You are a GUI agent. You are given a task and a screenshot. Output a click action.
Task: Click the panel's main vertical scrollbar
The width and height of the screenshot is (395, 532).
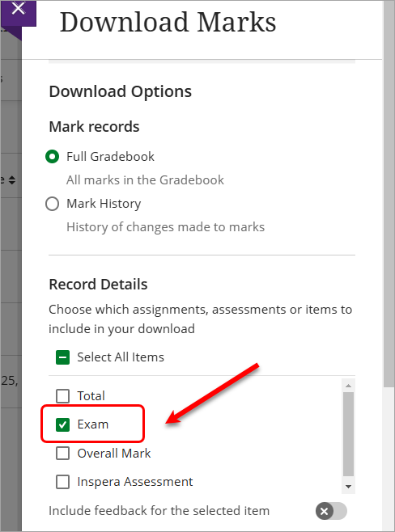(389, 193)
